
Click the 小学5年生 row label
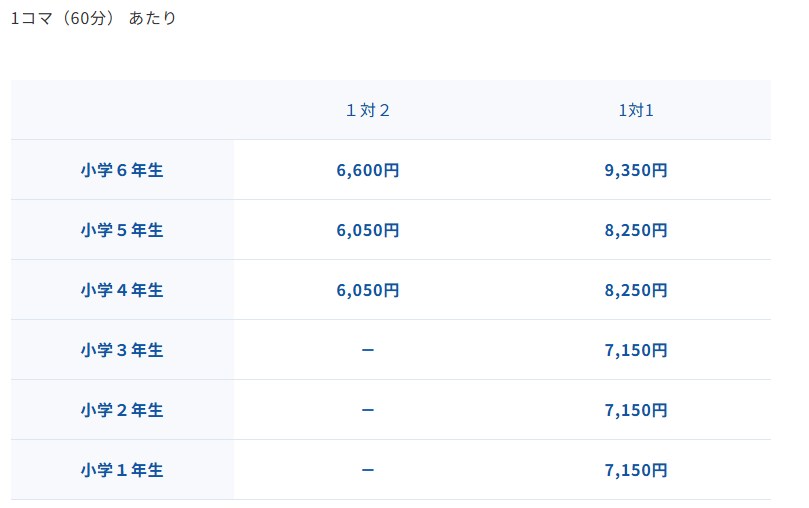coord(122,230)
